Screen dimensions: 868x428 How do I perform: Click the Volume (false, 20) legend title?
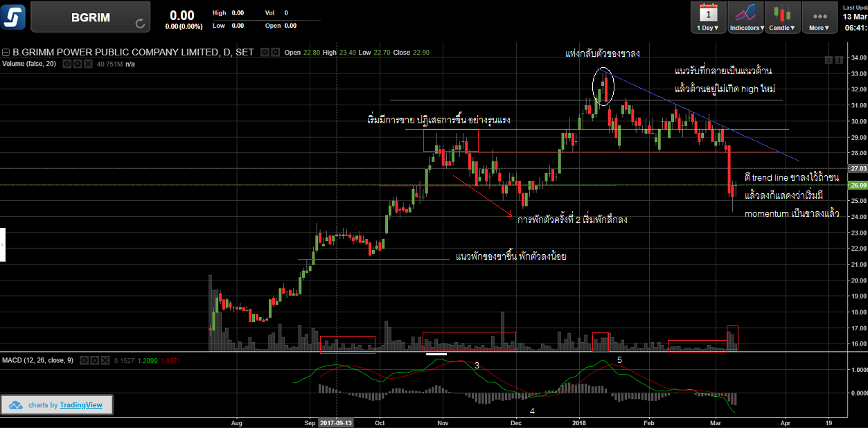30,64
